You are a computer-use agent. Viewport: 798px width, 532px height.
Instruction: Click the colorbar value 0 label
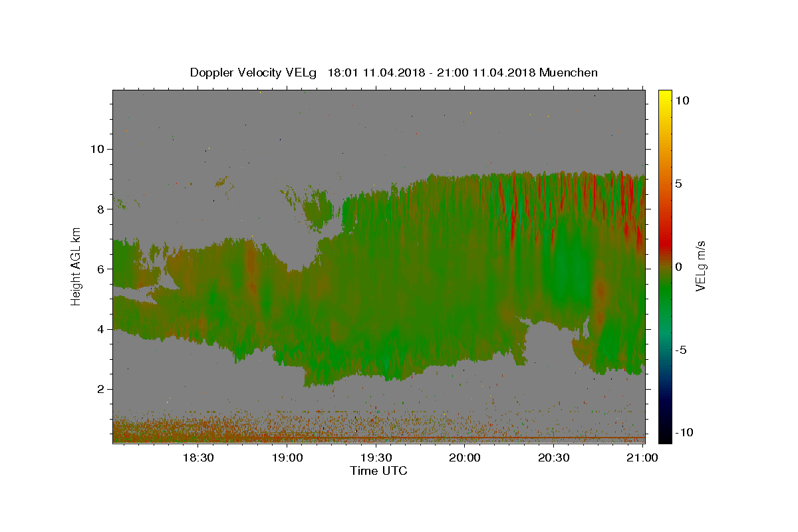tap(678, 267)
